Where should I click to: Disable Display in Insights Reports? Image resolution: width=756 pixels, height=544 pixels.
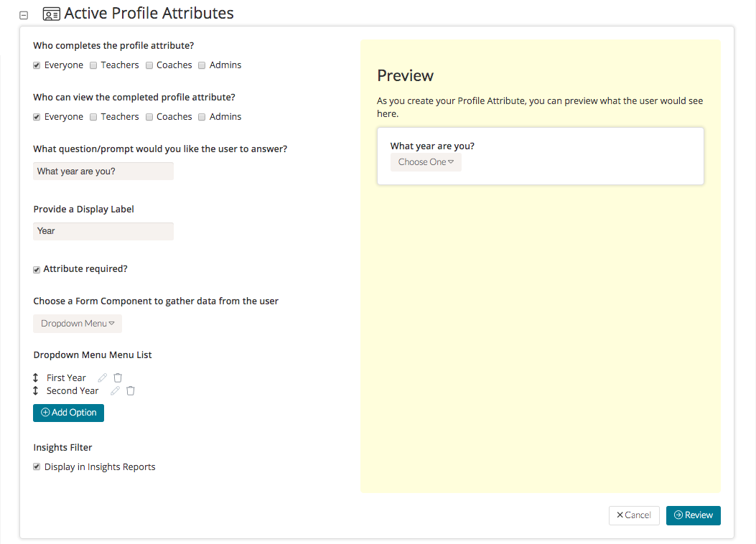[37, 466]
